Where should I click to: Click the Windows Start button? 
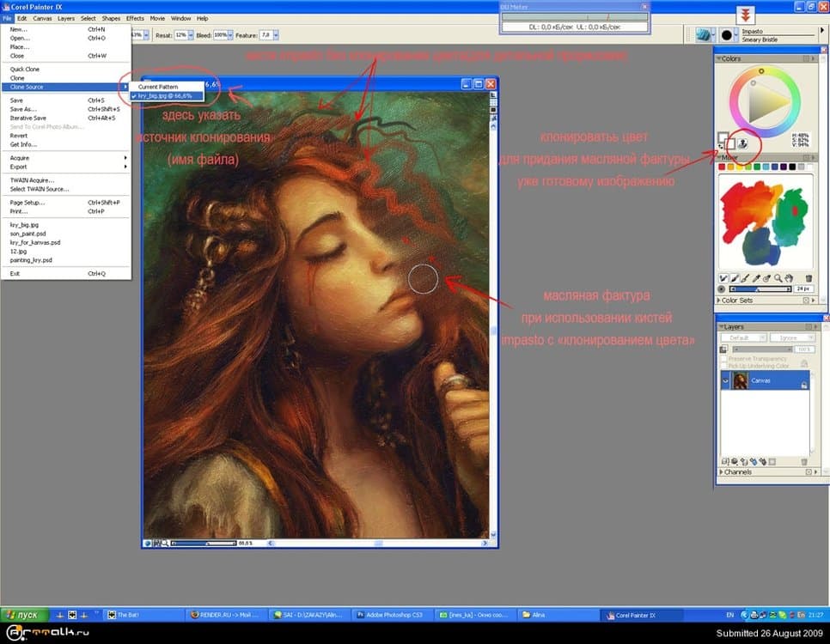24,615
